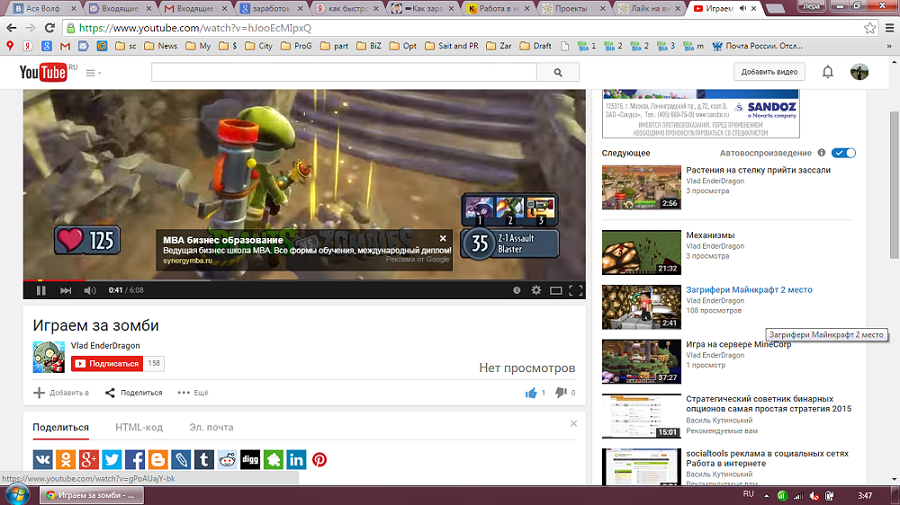Share via Odnoklassniki icon
This screenshot has width=900, height=505.
(66, 460)
